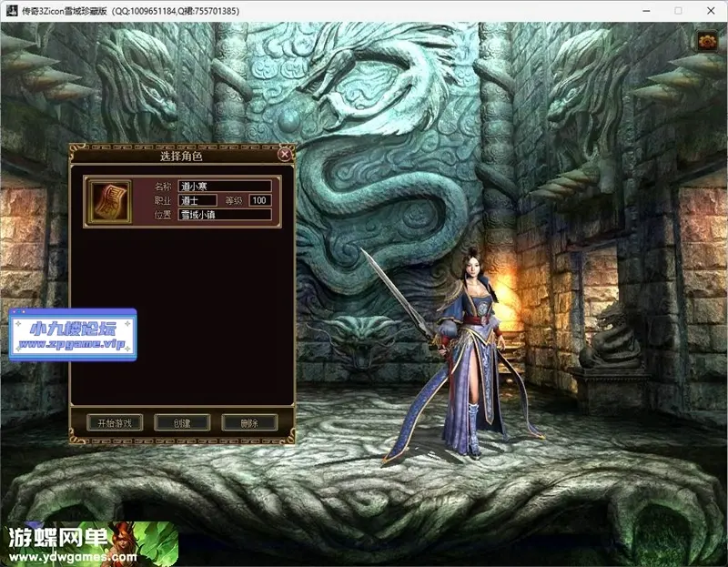Click the 位置 field showing 雪域小镇

tap(225, 215)
